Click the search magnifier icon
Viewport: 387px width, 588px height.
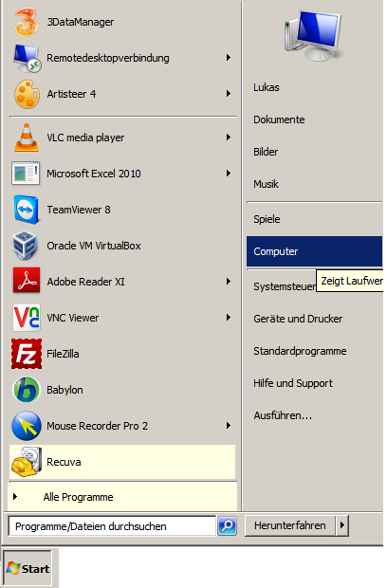coord(228,525)
